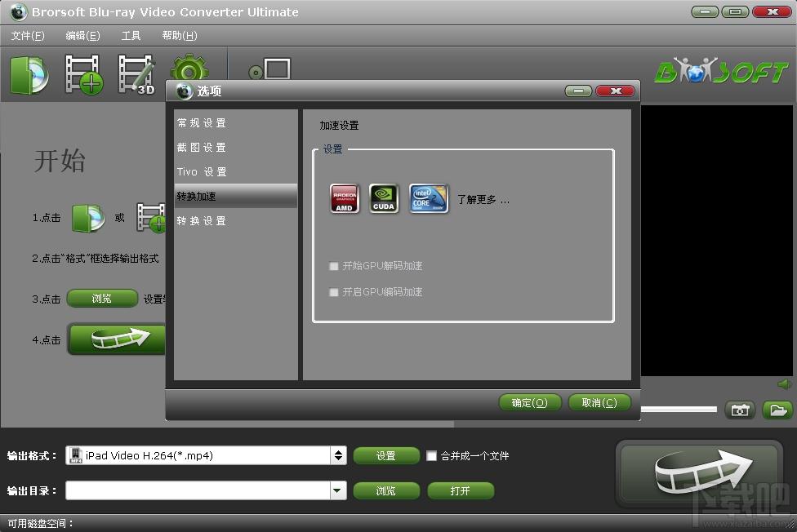Select 常规设置 in options sidebar

[x=236, y=123]
